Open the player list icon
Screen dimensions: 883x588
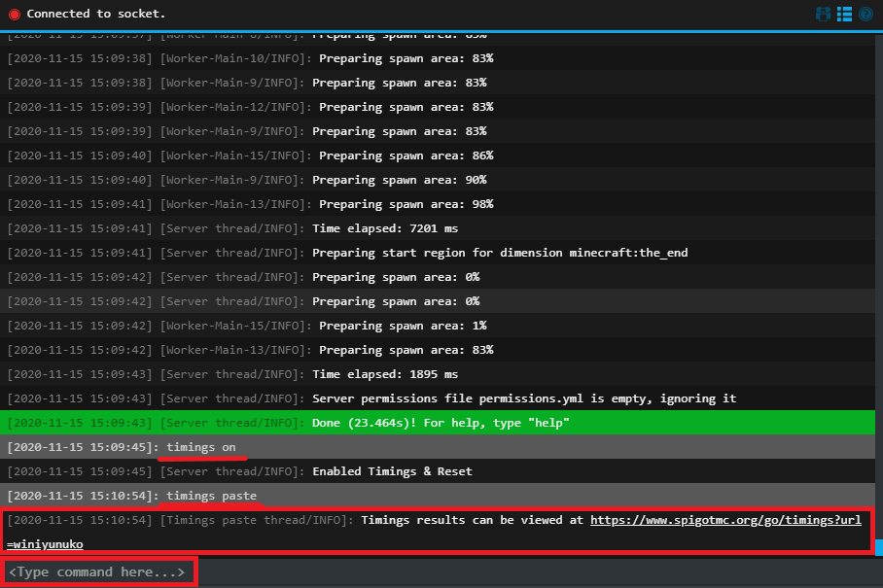pyautogui.click(x=823, y=14)
